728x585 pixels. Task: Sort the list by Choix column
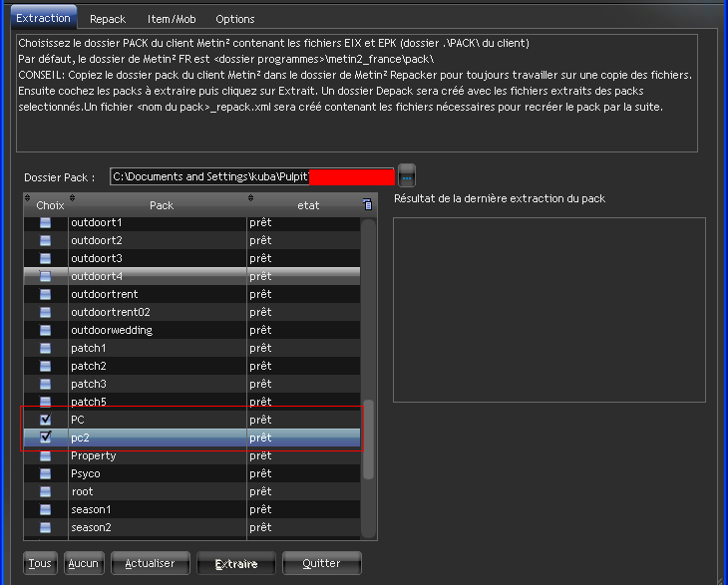(x=50, y=205)
